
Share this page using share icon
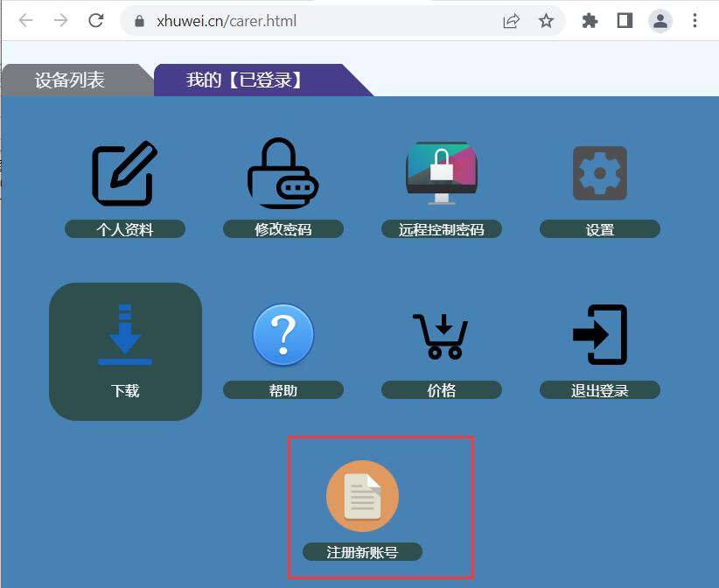click(x=512, y=21)
